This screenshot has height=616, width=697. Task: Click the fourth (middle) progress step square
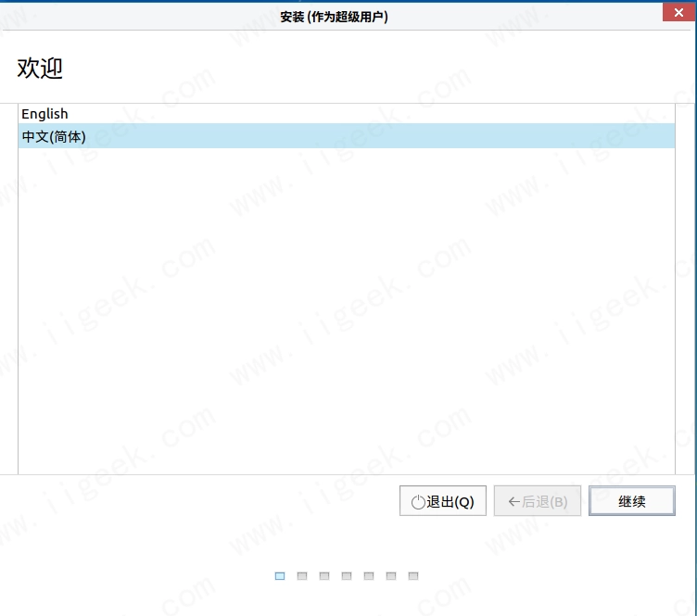click(x=347, y=576)
